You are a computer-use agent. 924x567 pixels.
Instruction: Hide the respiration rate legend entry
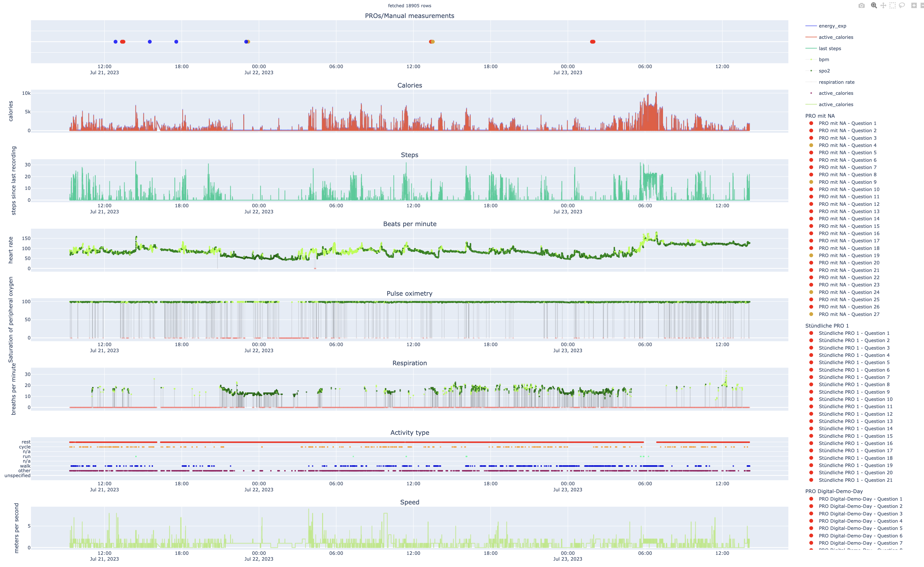tap(836, 82)
